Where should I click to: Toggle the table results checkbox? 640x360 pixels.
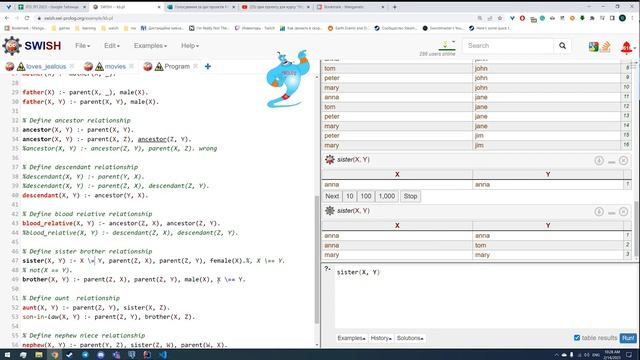(577, 338)
